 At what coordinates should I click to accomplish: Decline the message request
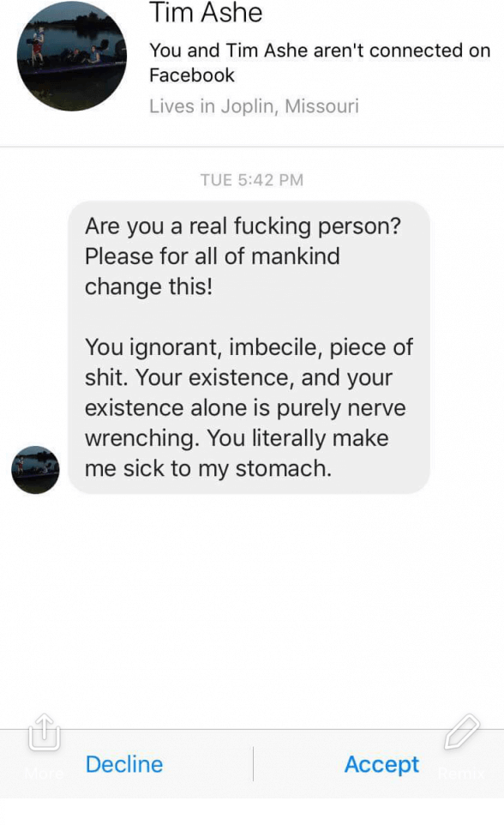(124, 764)
